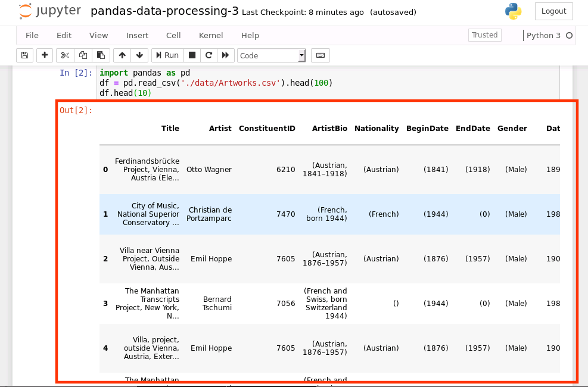The image size is (588, 387).
Task: Paste cells below icon
Action: pyautogui.click(x=101, y=55)
